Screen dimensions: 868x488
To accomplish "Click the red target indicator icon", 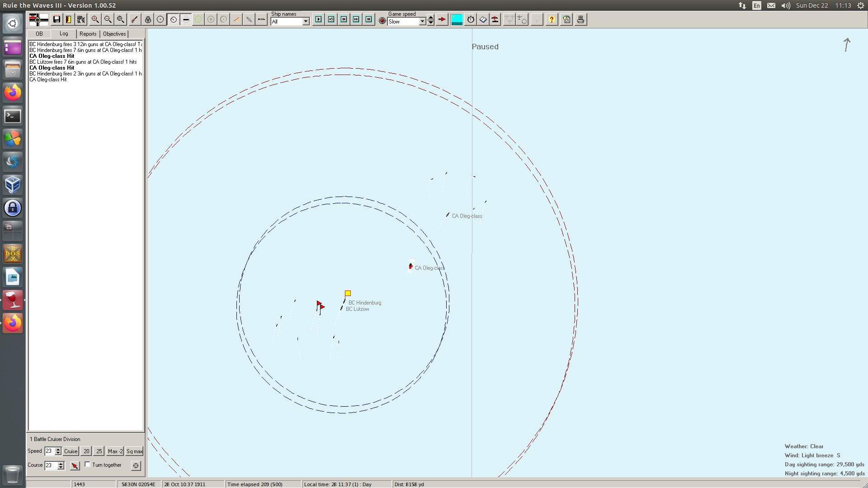I will 382,21.
